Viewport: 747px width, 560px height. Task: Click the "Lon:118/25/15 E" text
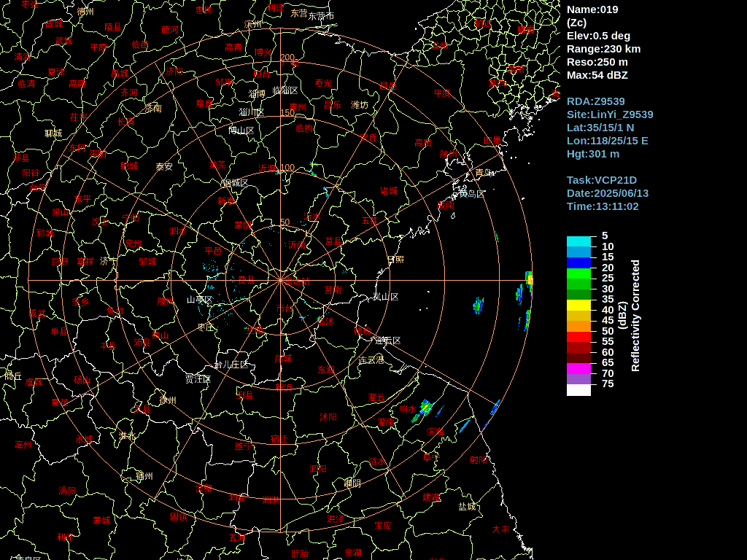(608, 141)
